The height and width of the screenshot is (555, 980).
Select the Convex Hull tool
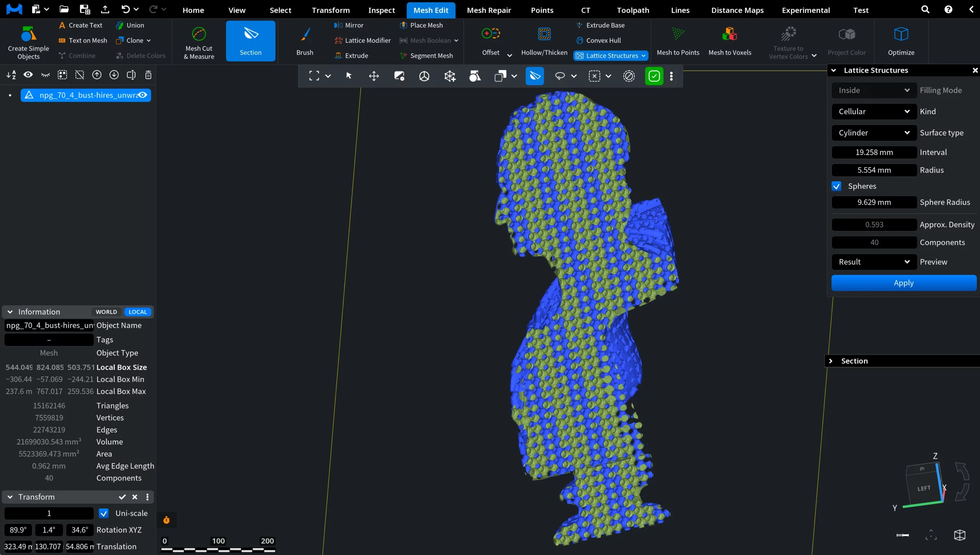pyautogui.click(x=603, y=40)
